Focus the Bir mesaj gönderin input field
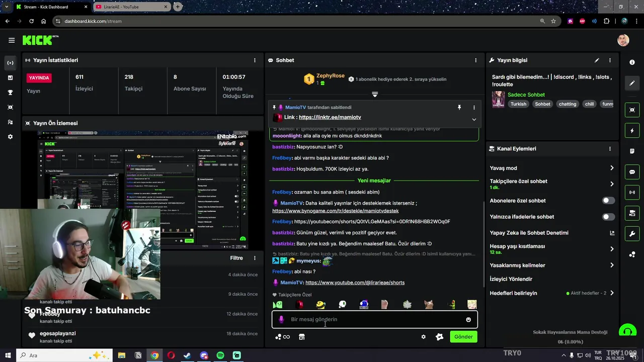The image size is (644, 362). pyautogui.click(x=375, y=319)
